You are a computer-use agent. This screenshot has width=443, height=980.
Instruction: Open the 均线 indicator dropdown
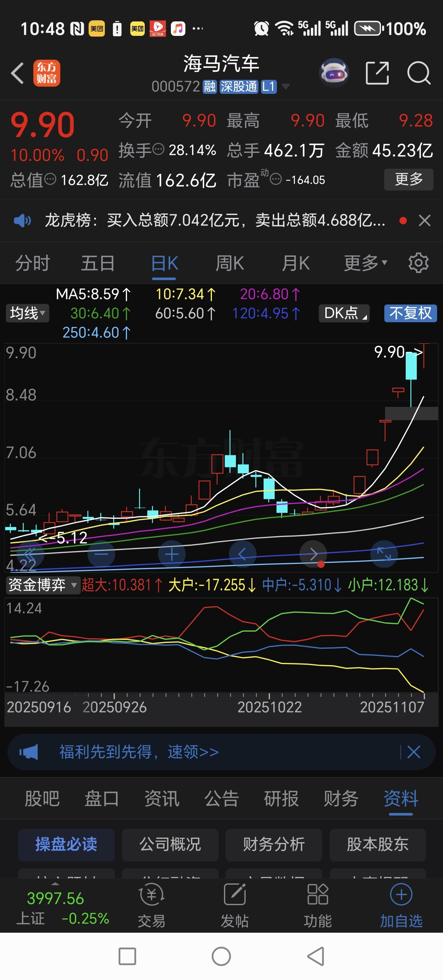(27, 313)
